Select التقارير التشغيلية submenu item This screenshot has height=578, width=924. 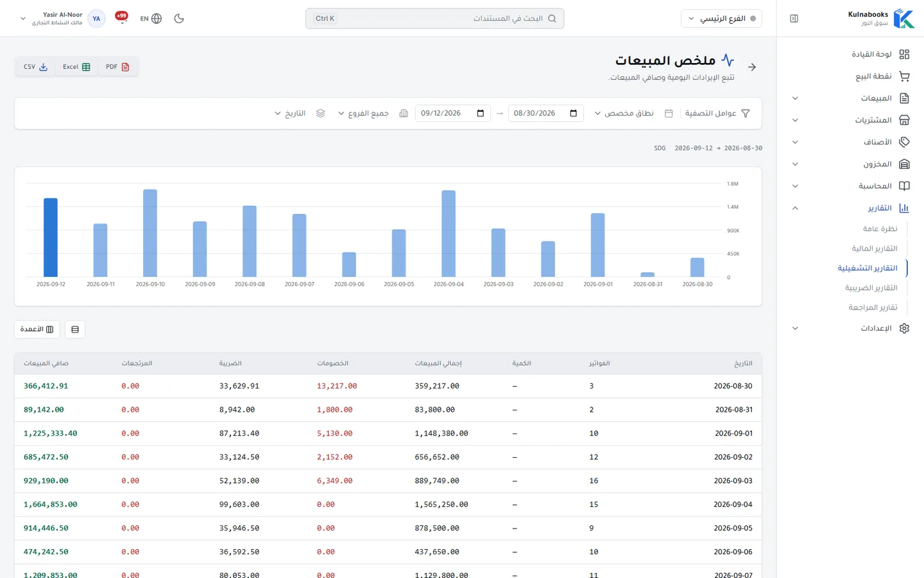coord(867,268)
